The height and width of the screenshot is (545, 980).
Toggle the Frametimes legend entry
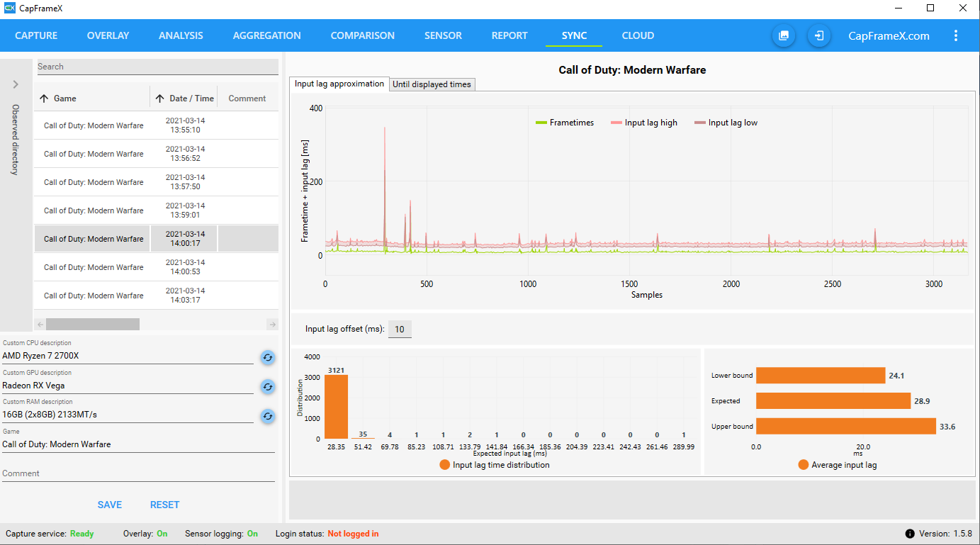click(x=565, y=123)
